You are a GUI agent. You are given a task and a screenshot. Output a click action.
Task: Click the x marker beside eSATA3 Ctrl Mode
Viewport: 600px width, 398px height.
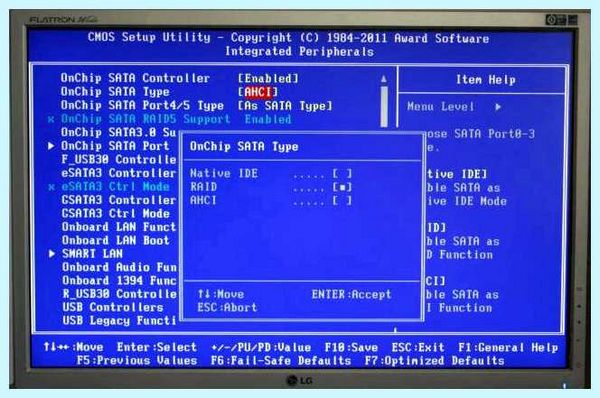pyautogui.click(x=51, y=187)
